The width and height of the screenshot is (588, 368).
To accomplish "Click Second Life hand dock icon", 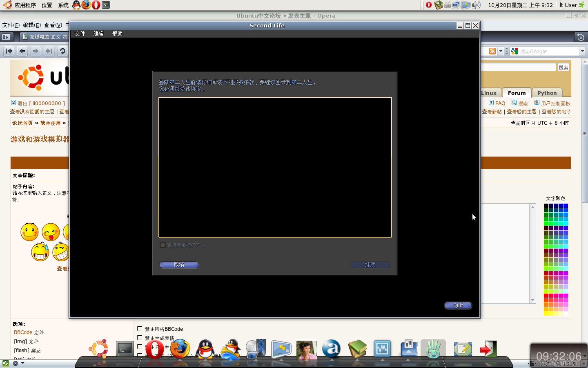I will [x=433, y=349].
